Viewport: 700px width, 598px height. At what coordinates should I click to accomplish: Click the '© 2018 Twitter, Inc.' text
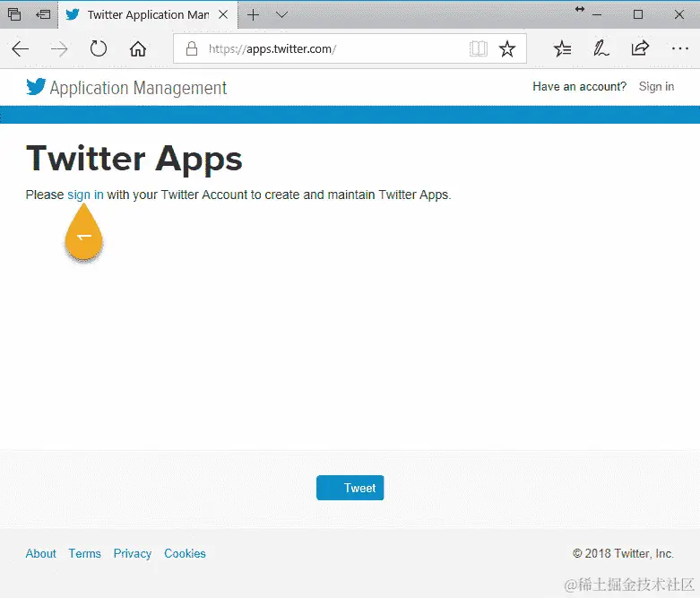pos(623,553)
